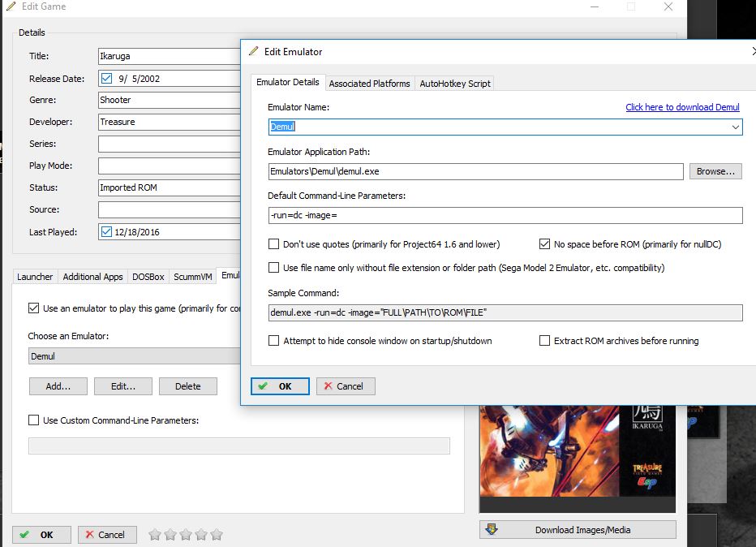This screenshot has width=756, height=547.
Task: Open the Source combo box
Action: click(170, 209)
